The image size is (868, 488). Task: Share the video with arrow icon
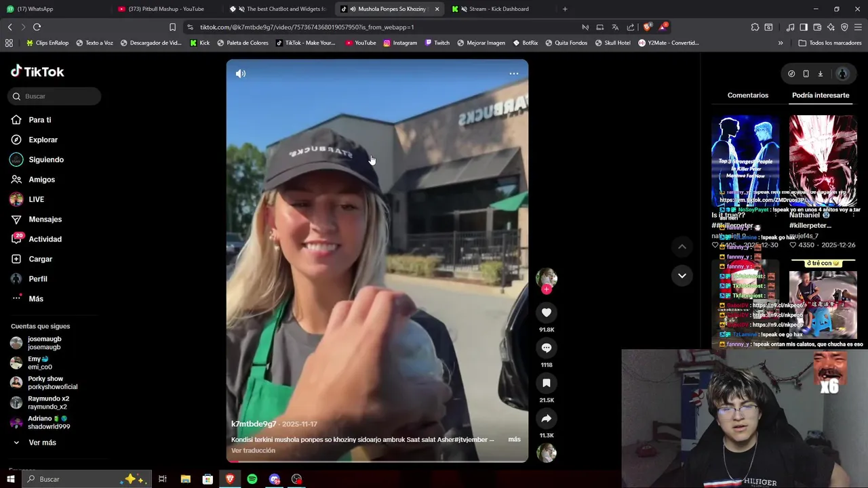[547, 418]
